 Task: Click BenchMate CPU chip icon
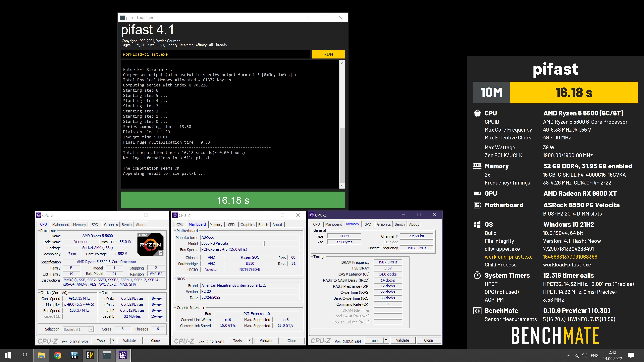click(477, 113)
